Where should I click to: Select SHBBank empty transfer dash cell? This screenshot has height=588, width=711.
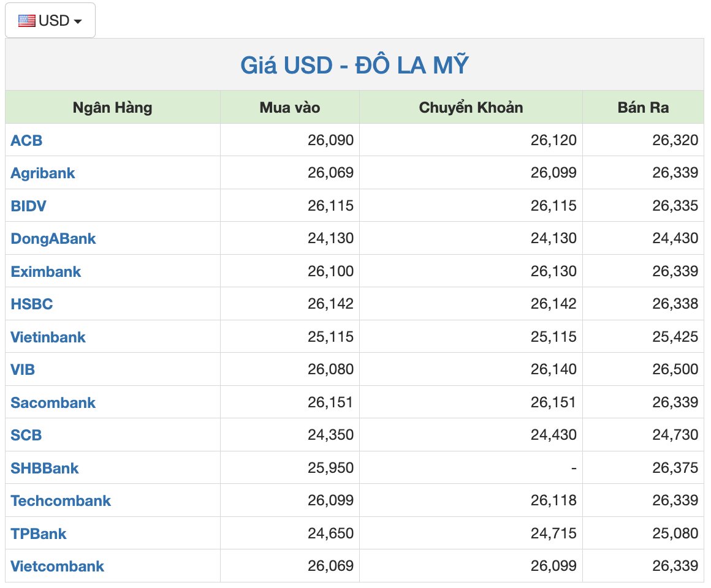click(471, 468)
